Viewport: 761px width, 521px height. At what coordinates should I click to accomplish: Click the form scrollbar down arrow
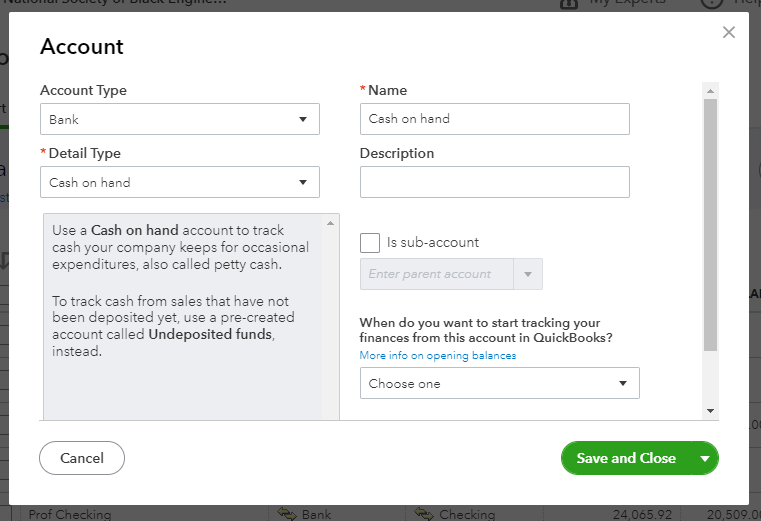711,411
